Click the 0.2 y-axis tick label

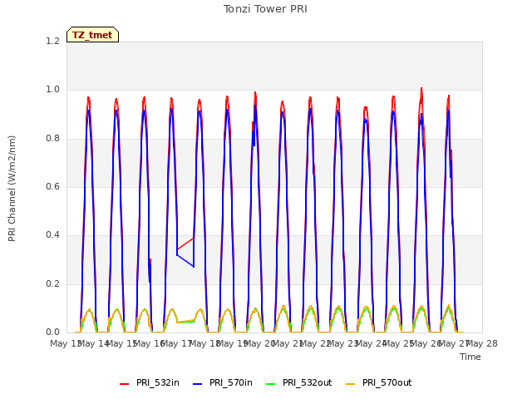tap(52, 283)
